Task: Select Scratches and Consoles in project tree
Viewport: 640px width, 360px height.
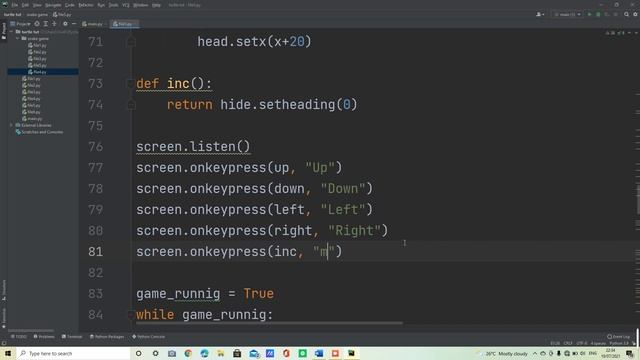Action: (40, 132)
